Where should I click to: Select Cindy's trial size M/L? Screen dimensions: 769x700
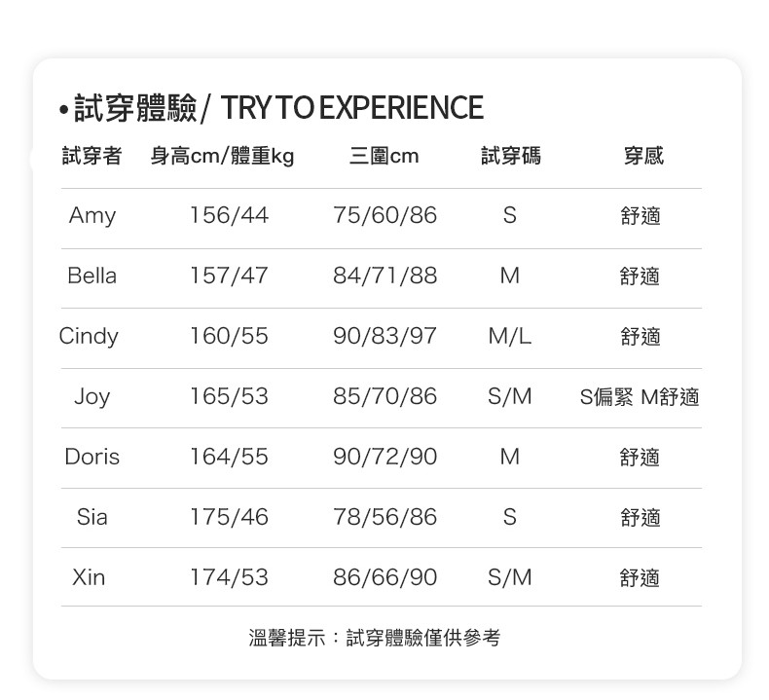point(509,336)
